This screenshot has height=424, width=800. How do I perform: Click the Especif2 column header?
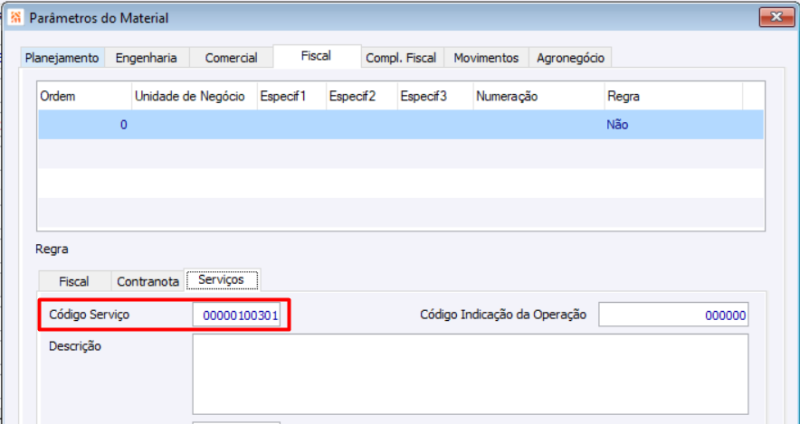click(362, 96)
